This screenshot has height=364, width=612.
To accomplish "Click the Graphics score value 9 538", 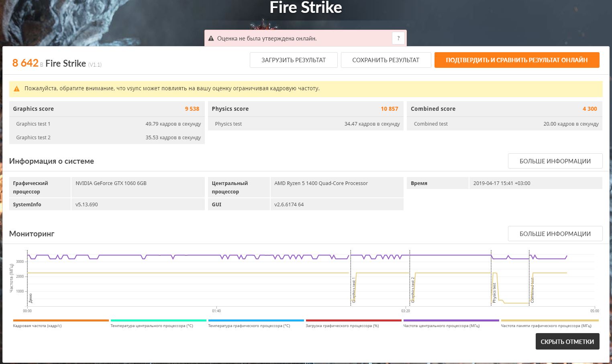I will pos(192,109).
